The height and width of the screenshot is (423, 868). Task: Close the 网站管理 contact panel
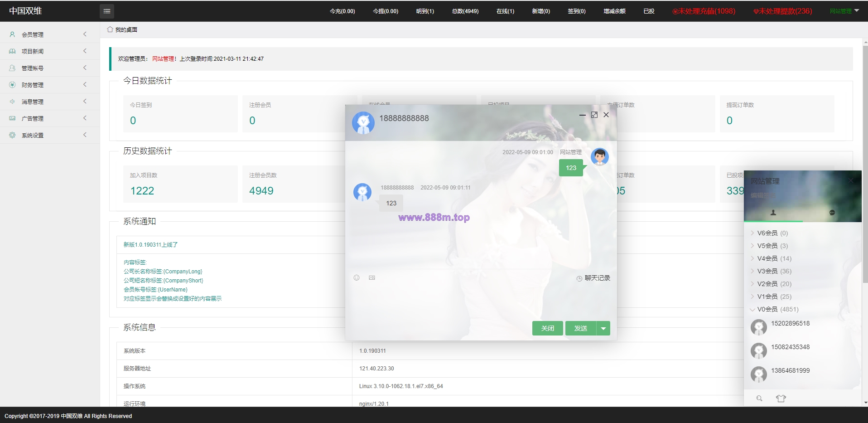click(851, 180)
